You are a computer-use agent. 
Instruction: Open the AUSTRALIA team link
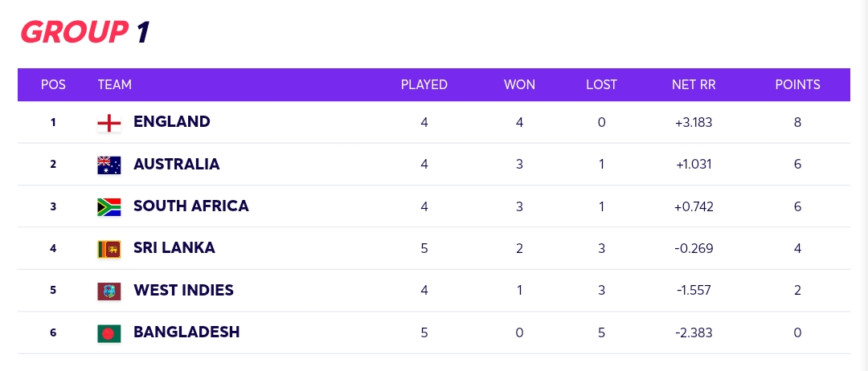pyautogui.click(x=177, y=164)
